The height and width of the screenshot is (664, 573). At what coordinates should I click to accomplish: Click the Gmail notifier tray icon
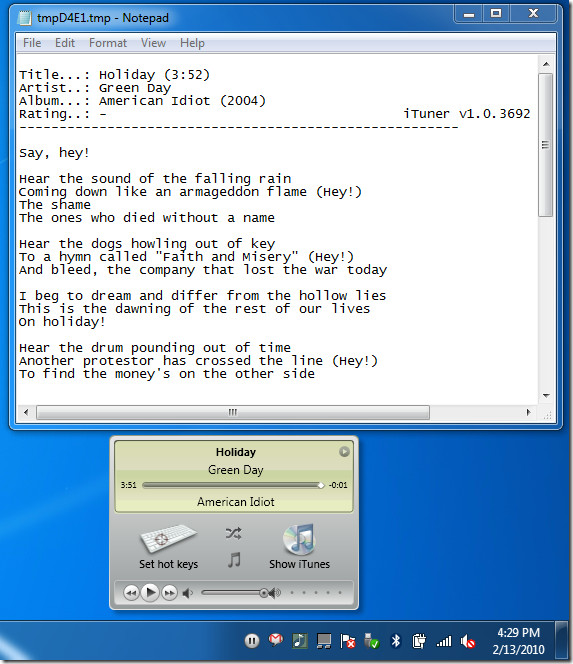[276, 640]
